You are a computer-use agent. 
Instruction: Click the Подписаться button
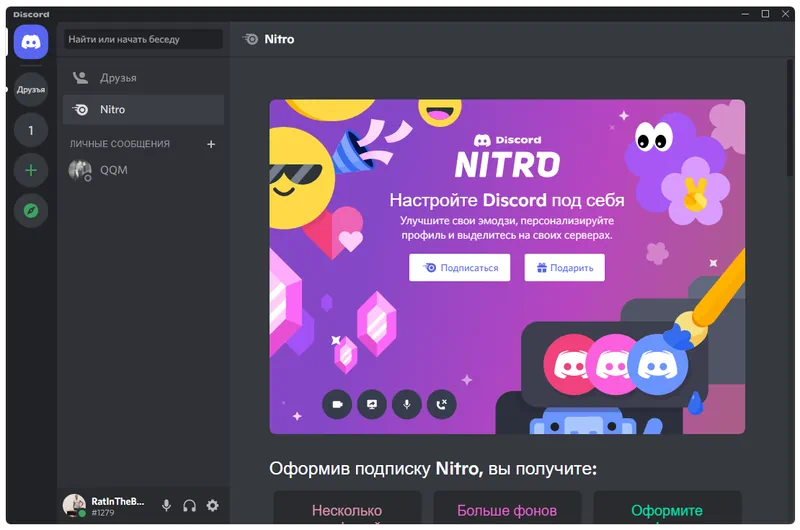460,268
